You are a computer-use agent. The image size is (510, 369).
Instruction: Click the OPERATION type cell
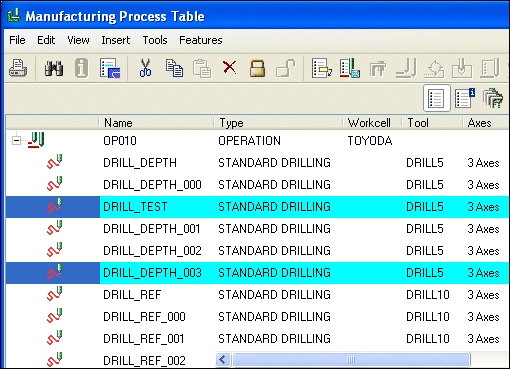coord(249,141)
